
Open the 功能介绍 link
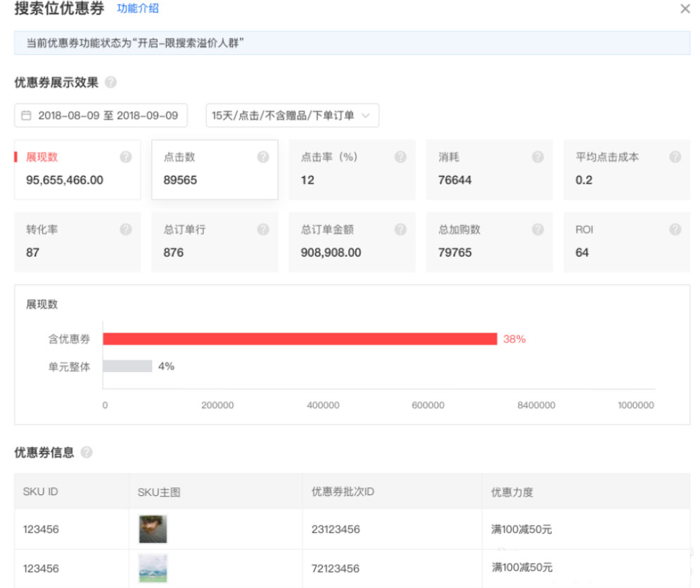[x=137, y=9]
